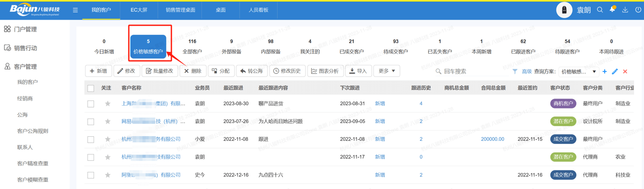Viewport: 644px width, 189px height.
Task: Check the 2022-11-17 customer row checkbox
Action: [91, 157]
